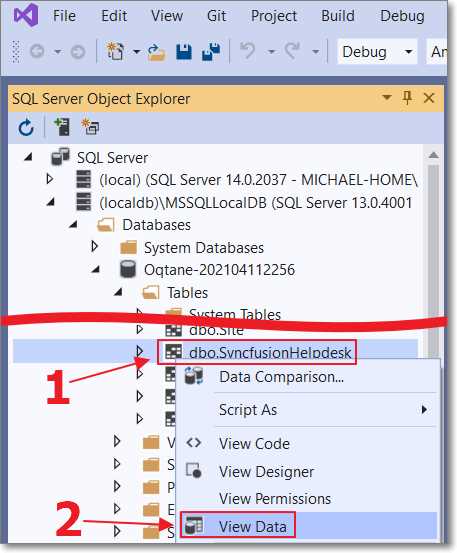The width and height of the screenshot is (457, 553).
Task: Collapse the Oqtane-202104112256 database node
Action: tap(95, 269)
